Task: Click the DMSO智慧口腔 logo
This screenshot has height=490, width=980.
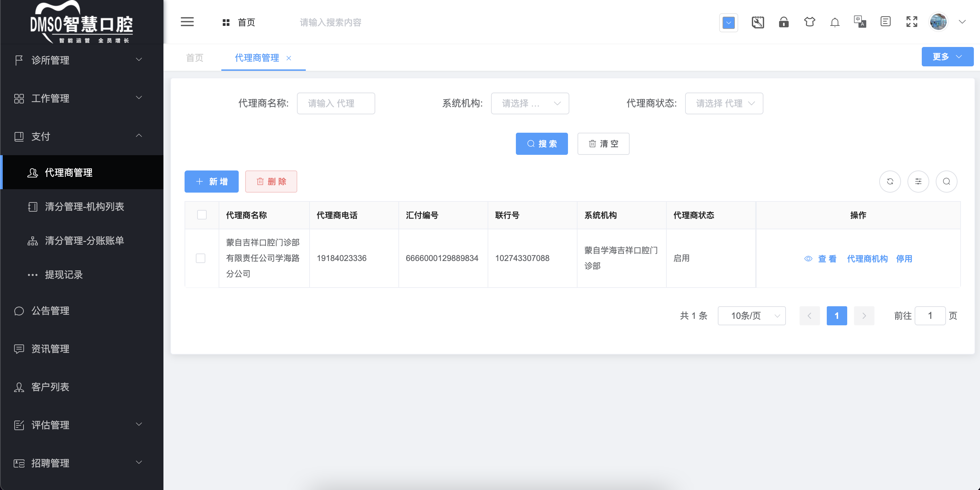Action: pos(81,23)
